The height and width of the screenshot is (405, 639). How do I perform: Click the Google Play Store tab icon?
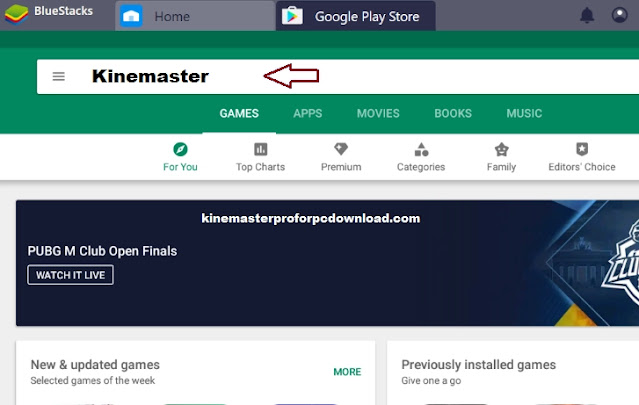292,16
